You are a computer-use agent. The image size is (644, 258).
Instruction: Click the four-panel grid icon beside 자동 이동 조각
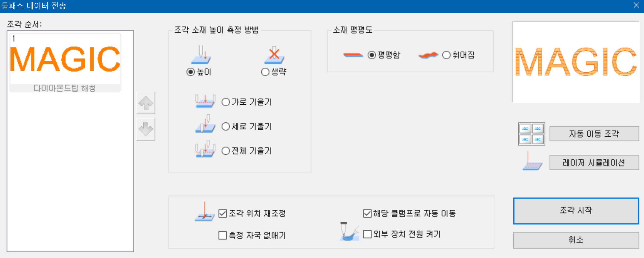[x=531, y=134]
